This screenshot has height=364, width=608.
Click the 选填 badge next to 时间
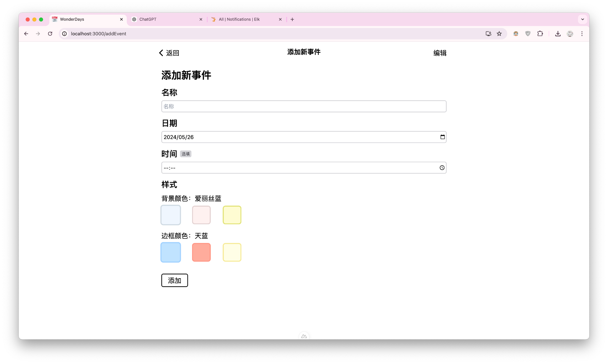click(x=186, y=154)
